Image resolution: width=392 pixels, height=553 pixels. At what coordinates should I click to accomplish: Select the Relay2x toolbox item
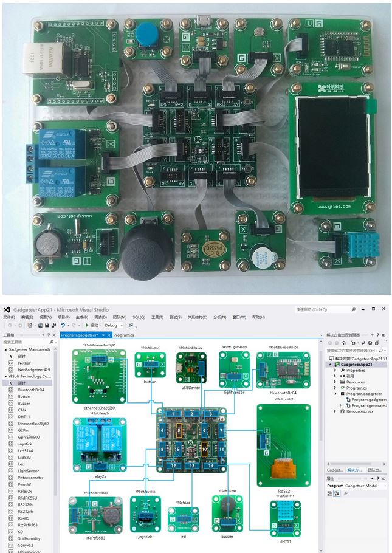(x=25, y=491)
